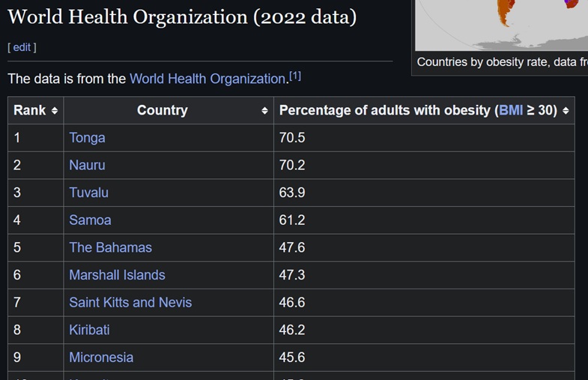Open Saint Kitts and Nevis page

click(x=130, y=302)
